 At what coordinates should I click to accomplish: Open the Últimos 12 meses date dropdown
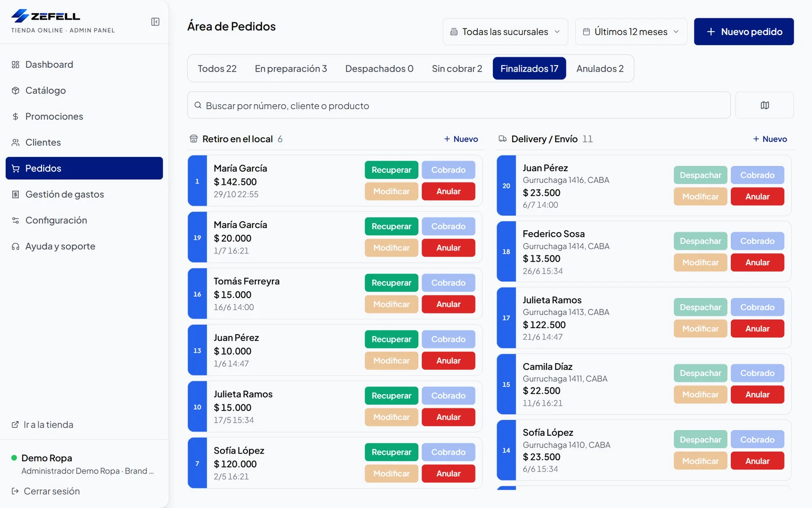point(631,31)
